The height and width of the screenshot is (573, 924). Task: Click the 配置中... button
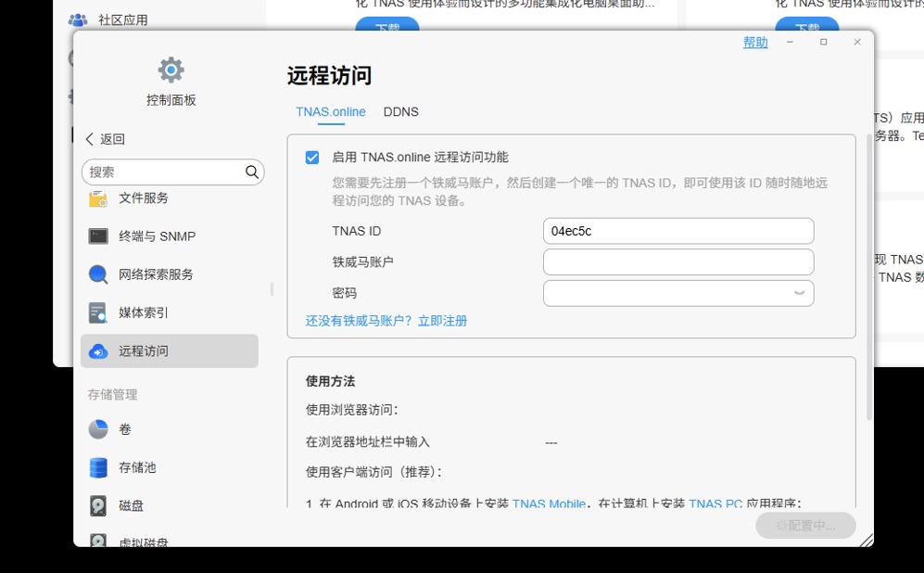805,525
